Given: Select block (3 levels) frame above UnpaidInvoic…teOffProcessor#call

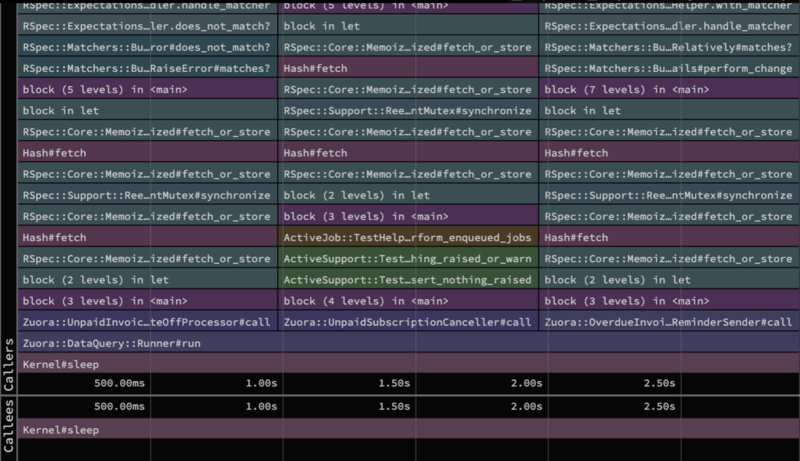Looking at the screenshot, I should (147, 301).
